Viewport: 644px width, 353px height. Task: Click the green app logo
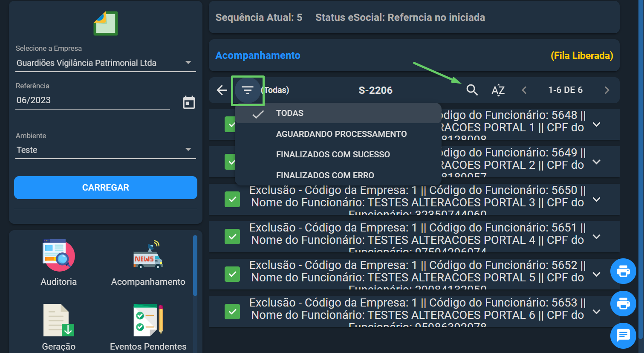click(x=106, y=23)
